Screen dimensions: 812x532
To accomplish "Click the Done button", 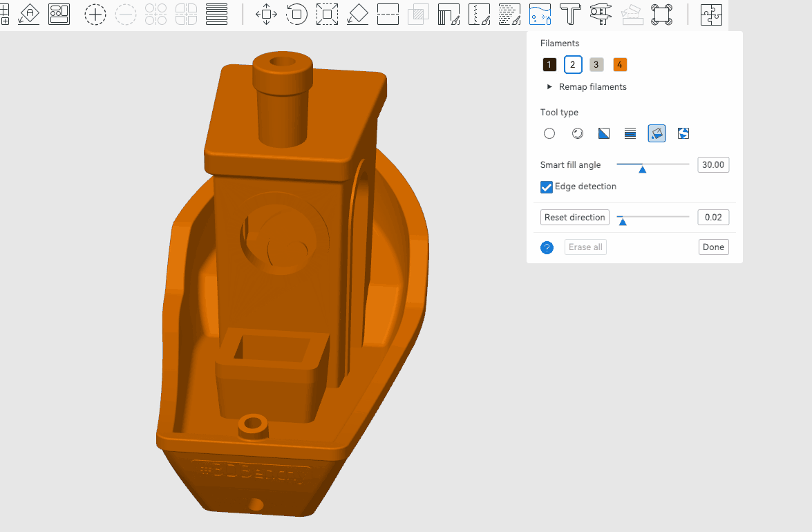I will pyautogui.click(x=713, y=247).
